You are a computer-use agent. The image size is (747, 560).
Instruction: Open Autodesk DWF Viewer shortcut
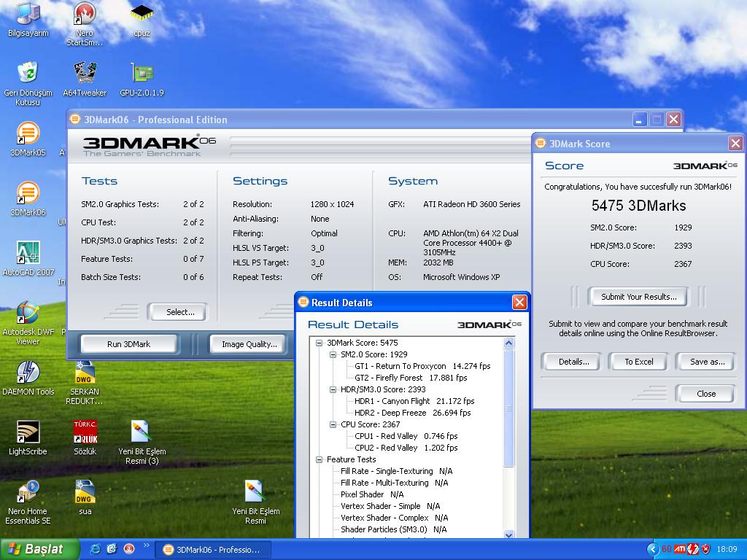click(28, 323)
